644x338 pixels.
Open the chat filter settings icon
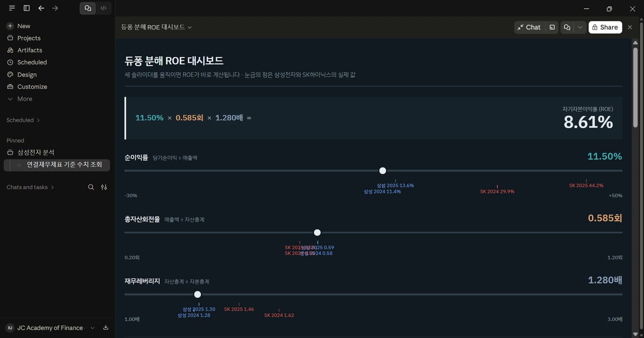(104, 187)
